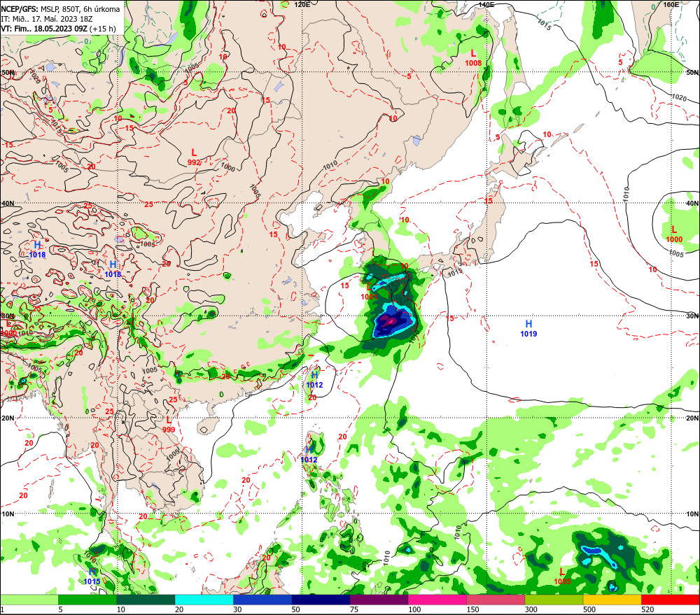Click the orange 500–520 mm legend swatch

612,600
